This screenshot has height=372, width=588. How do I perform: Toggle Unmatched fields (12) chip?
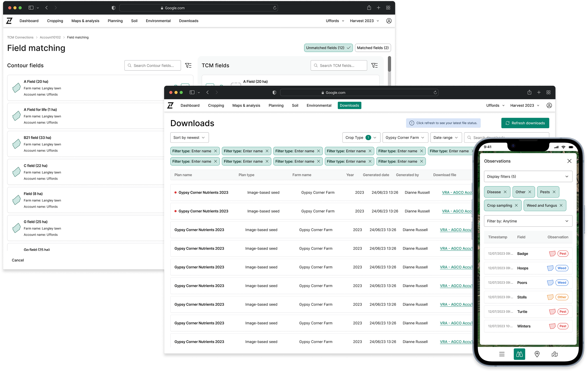coord(328,48)
